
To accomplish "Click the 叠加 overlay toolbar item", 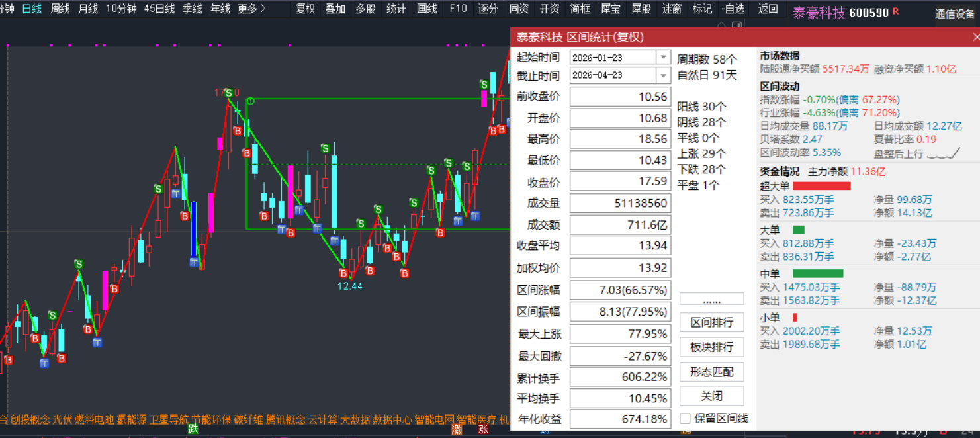I will [x=335, y=9].
